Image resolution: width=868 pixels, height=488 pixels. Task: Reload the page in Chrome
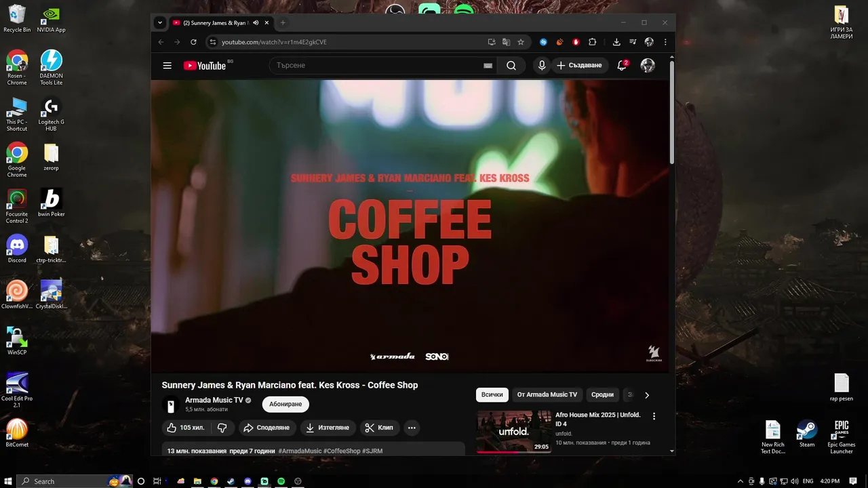tap(193, 42)
